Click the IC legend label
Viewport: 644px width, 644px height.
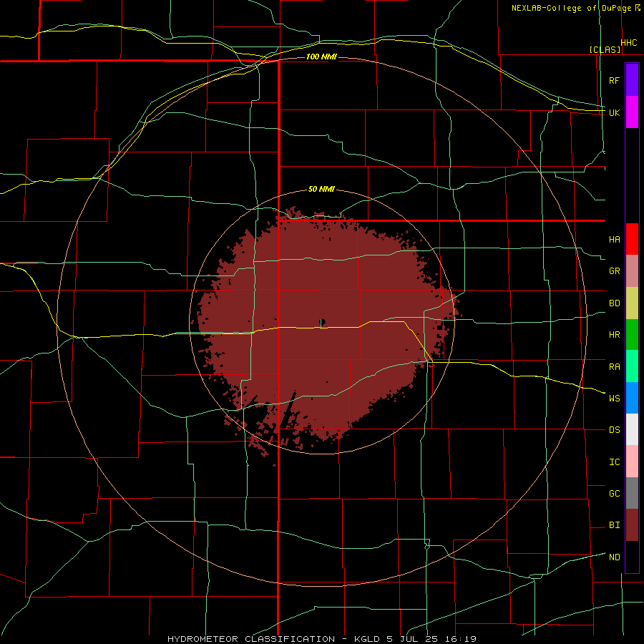(x=614, y=462)
